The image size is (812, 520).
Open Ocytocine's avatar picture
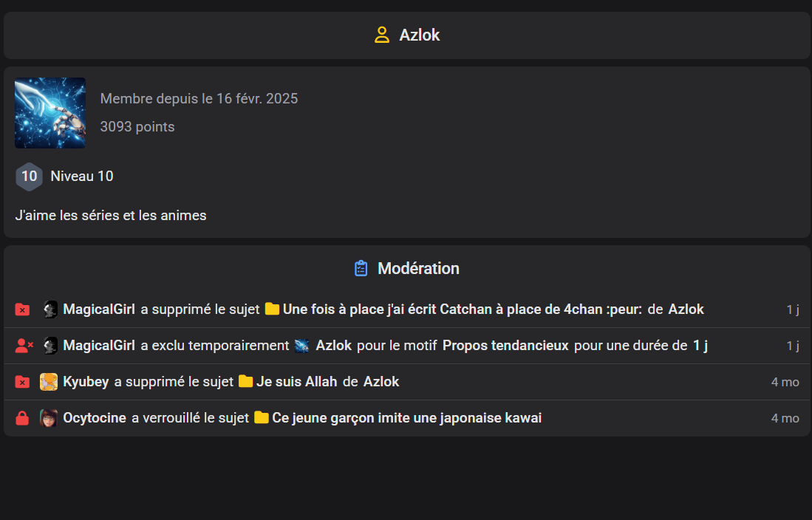coord(49,418)
